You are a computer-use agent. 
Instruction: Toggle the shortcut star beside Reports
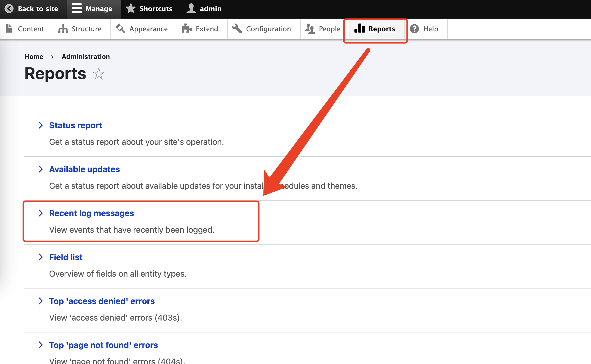pos(99,74)
